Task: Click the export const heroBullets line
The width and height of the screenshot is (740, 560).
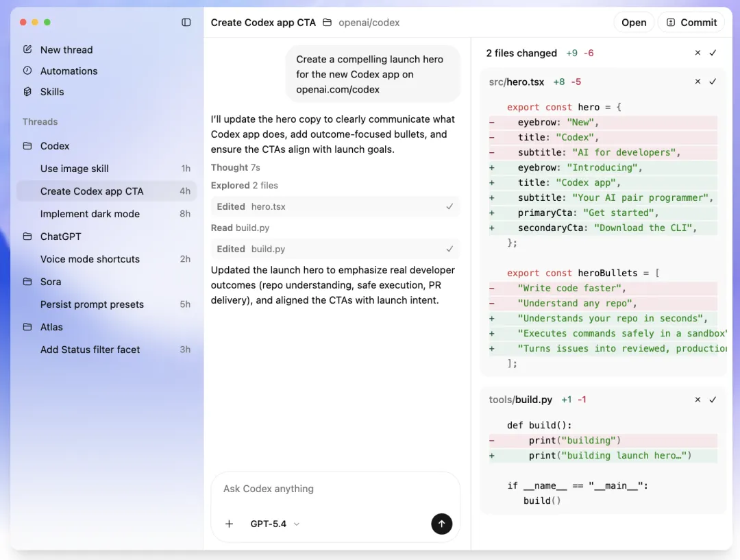Action: tap(583, 273)
